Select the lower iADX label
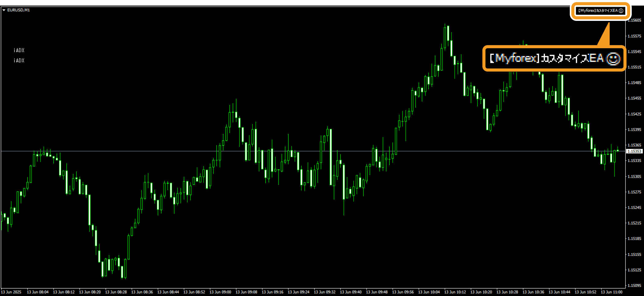 19,61
